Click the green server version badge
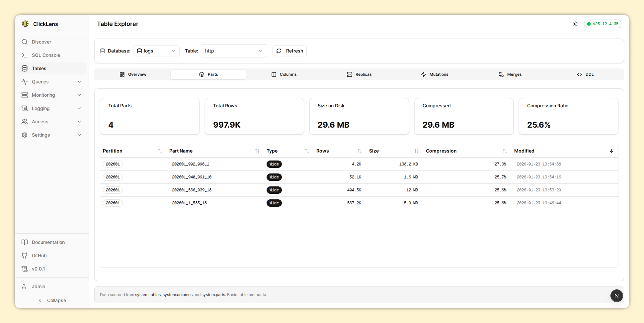644x323 pixels. click(x=603, y=24)
